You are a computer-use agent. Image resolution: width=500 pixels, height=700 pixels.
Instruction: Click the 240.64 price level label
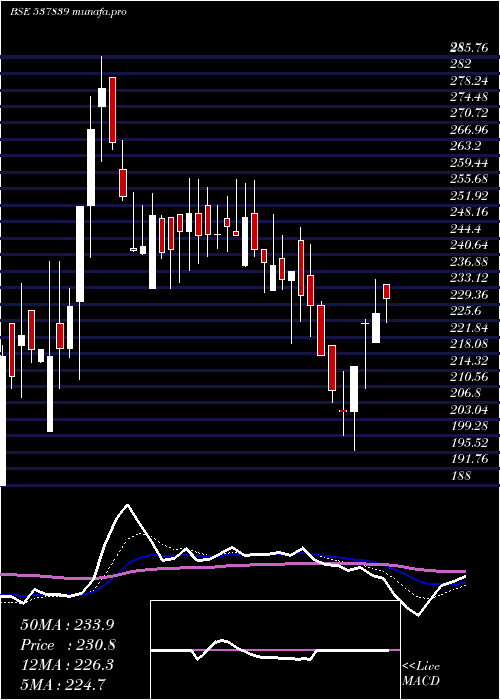469,246
